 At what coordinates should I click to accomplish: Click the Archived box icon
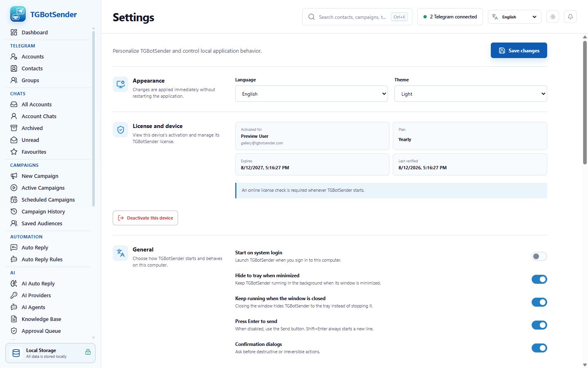(14, 128)
